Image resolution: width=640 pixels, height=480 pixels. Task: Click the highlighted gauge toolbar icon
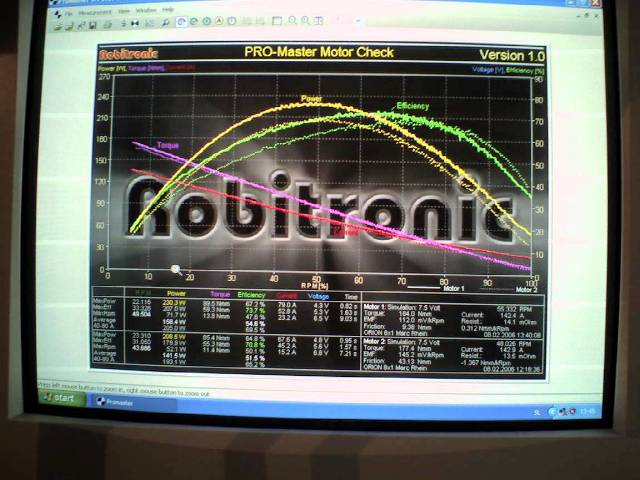181,22
